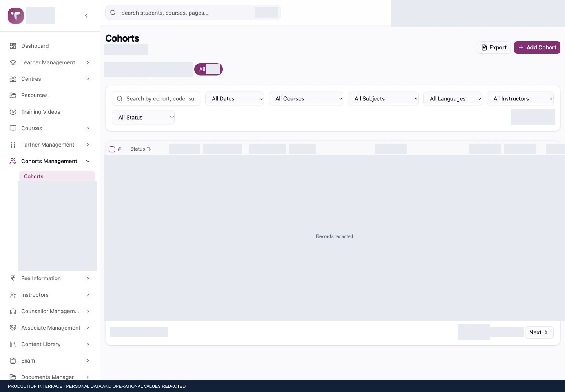Click the Export button

tap(494, 47)
